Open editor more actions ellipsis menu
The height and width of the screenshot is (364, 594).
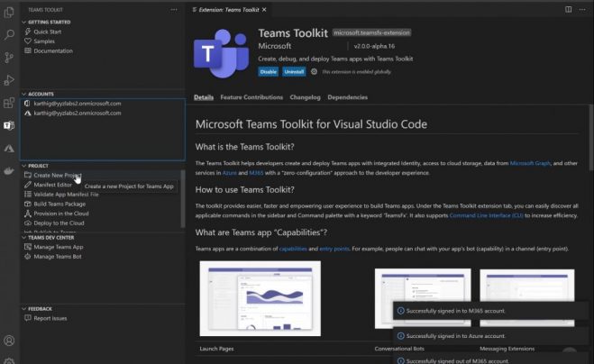(x=582, y=10)
